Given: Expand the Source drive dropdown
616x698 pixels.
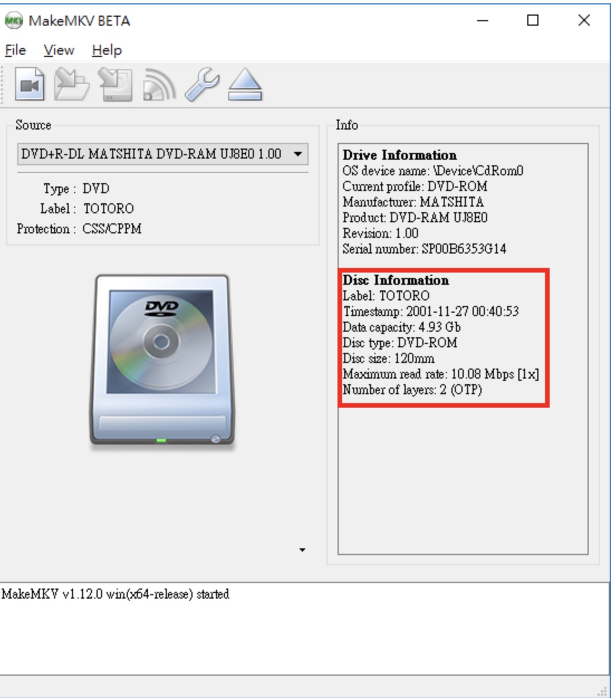Looking at the screenshot, I should [x=163, y=154].
